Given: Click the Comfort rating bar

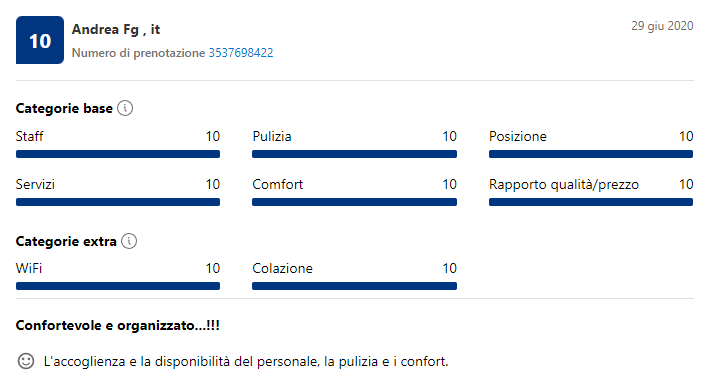Looking at the screenshot, I should tap(355, 202).
